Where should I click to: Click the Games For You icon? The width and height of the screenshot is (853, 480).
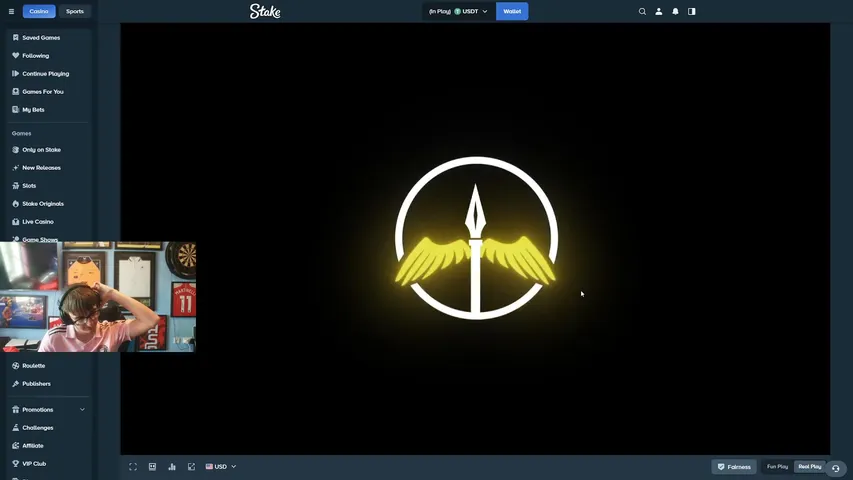tap(15, 91)
